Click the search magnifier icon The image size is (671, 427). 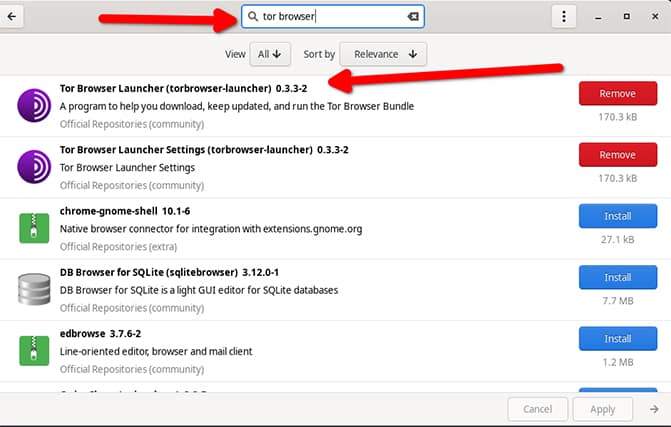[253, 16]
